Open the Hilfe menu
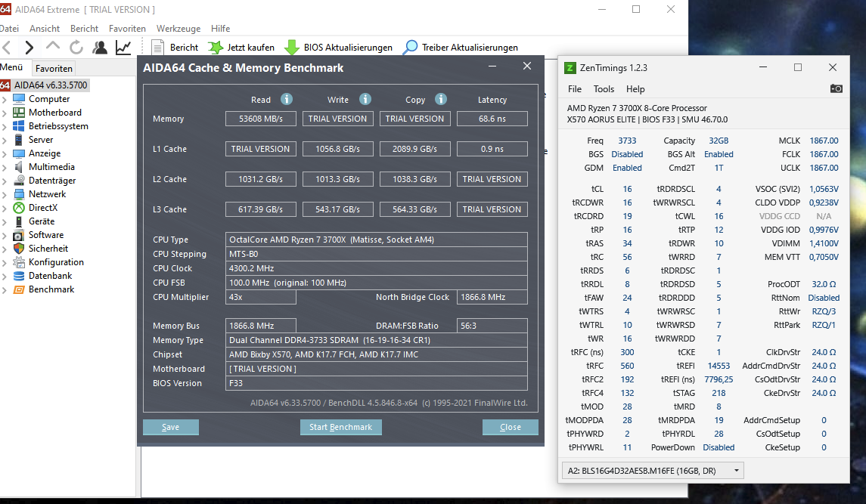This screenshot has height=504, width=866. tap(220, 28)
